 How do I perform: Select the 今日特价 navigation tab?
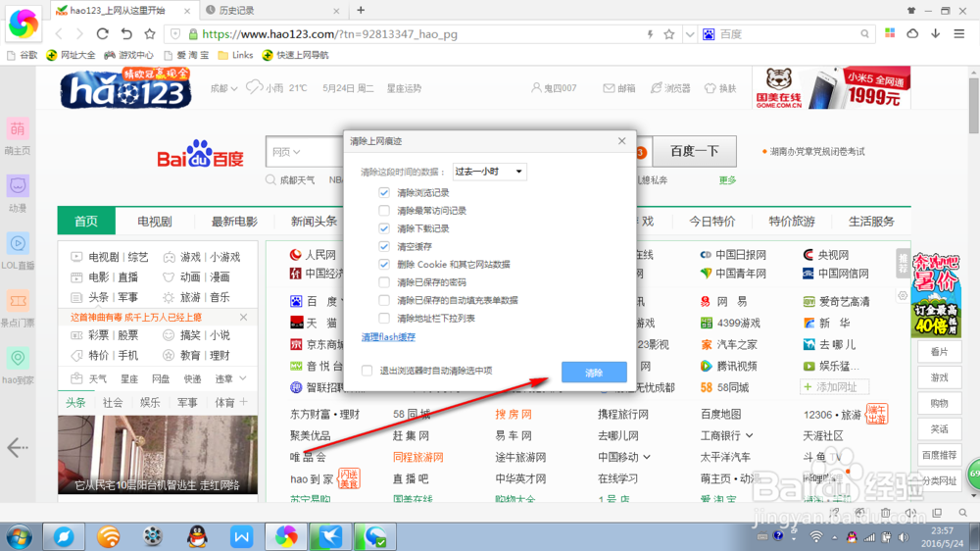tap(712, 222)
